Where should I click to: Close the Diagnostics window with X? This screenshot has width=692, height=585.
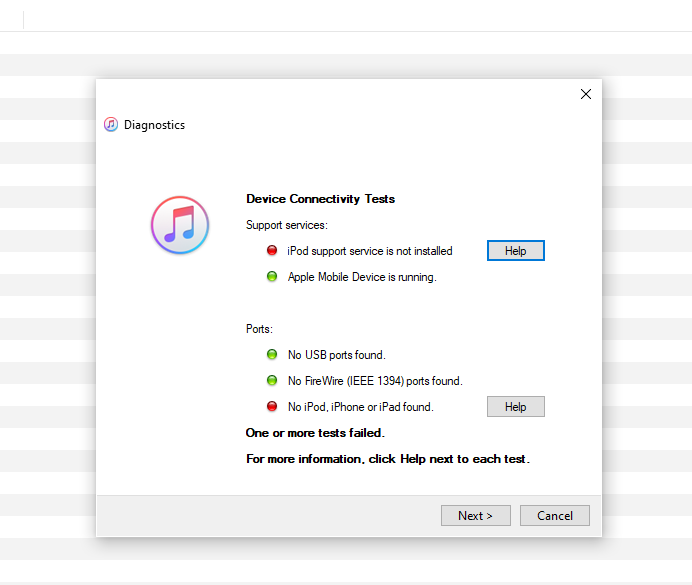click(x=586, y=94)
